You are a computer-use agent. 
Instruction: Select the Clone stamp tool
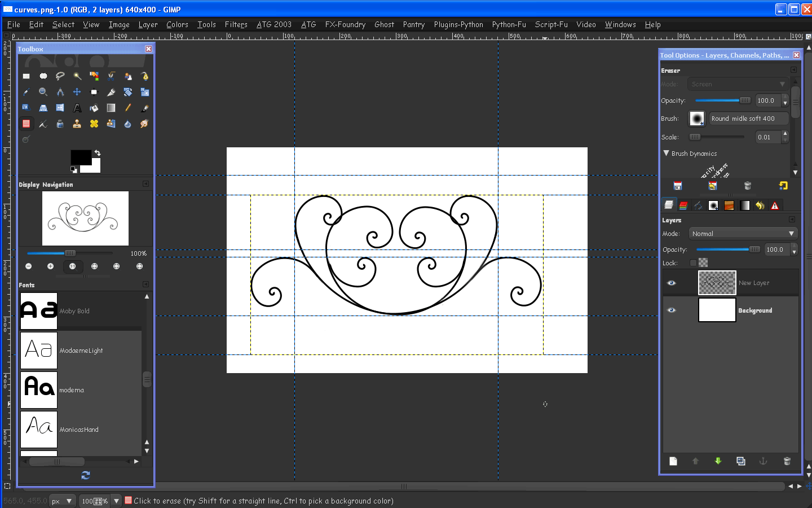point(77,123)
